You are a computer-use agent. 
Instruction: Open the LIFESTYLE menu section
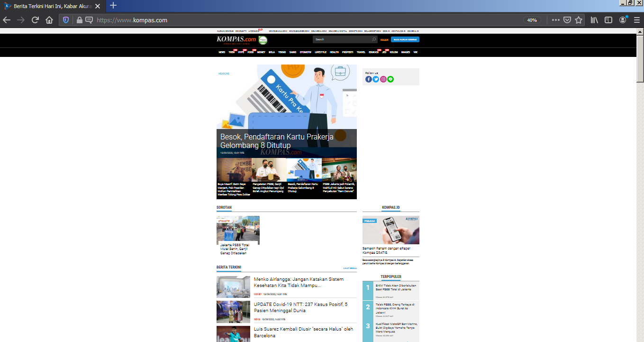pos(321,52)
